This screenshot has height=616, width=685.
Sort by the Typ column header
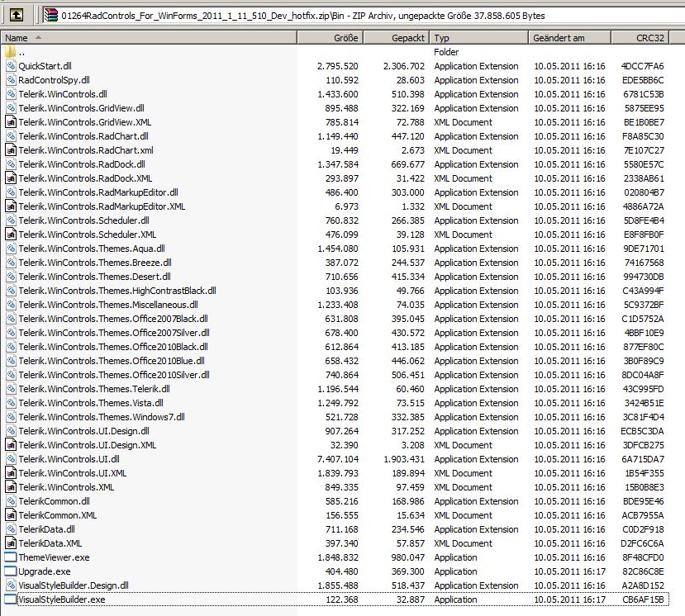(479, 38)
